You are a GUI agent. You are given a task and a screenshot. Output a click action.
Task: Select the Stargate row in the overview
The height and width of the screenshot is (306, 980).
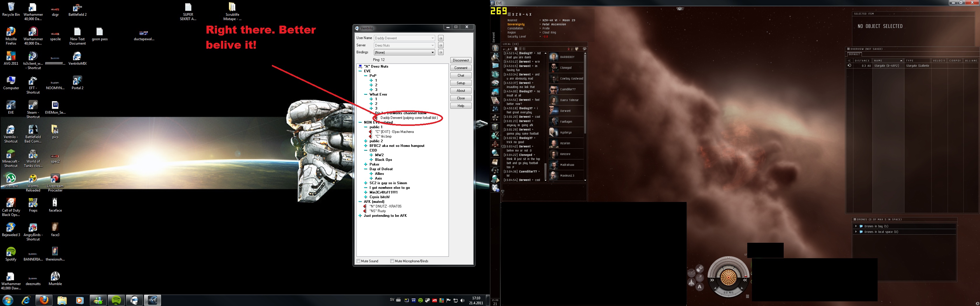[912, 66]
